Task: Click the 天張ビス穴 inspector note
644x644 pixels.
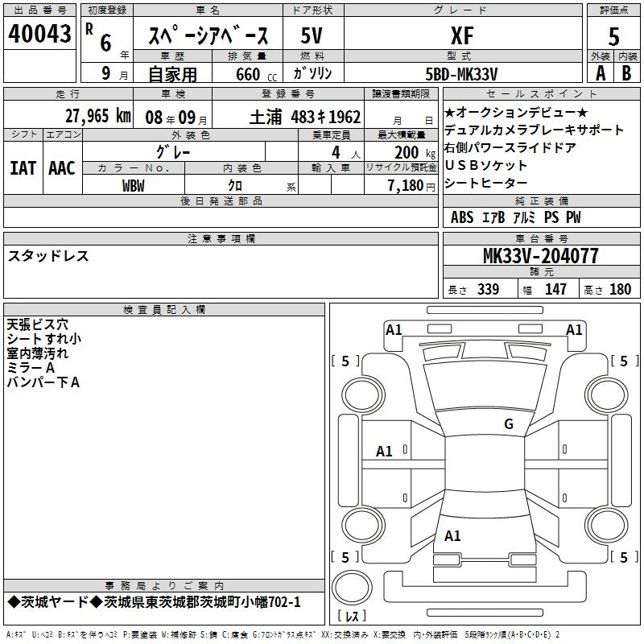Action: pos(37,324)
